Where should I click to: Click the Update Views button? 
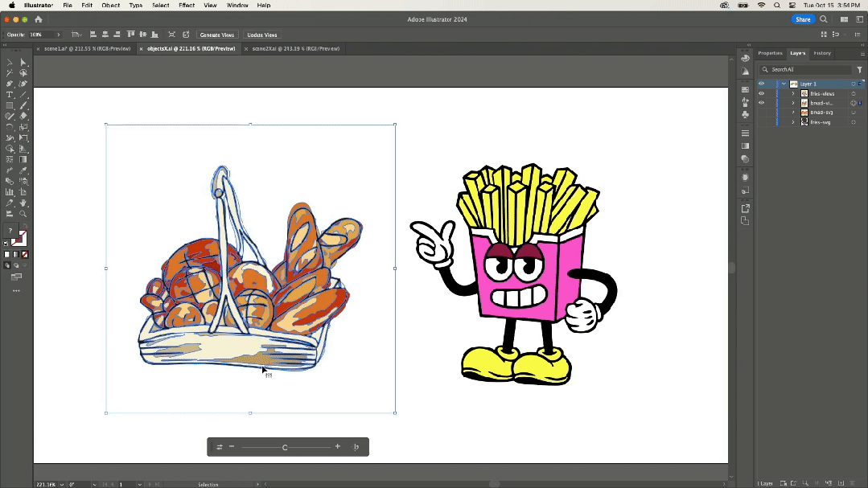(x=261, y=35)
